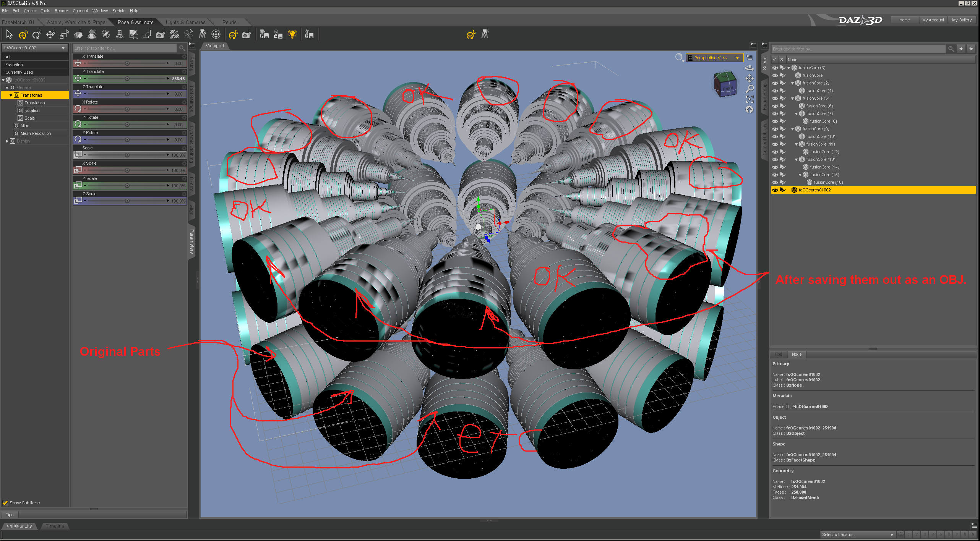
Task: Expand the Display group in parameters
Action: pyautogui.click(x=7, y=141)
